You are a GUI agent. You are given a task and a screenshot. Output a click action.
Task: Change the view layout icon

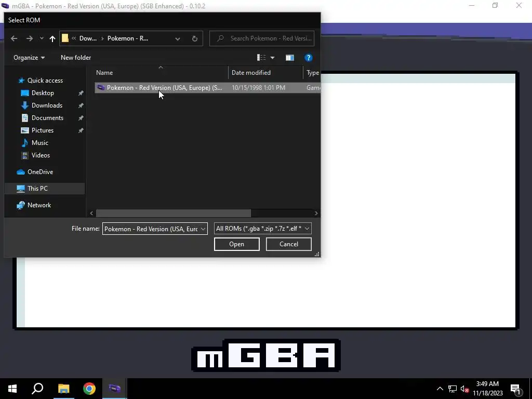pos(261,58)
